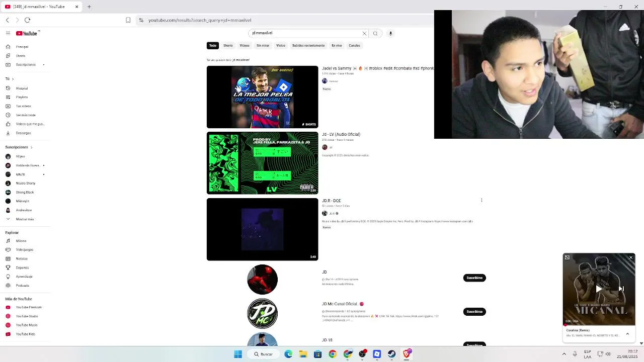Open the Jadel vs Sammy video title
This screenshot has width=644, height=362.
(x=377, y=68)
